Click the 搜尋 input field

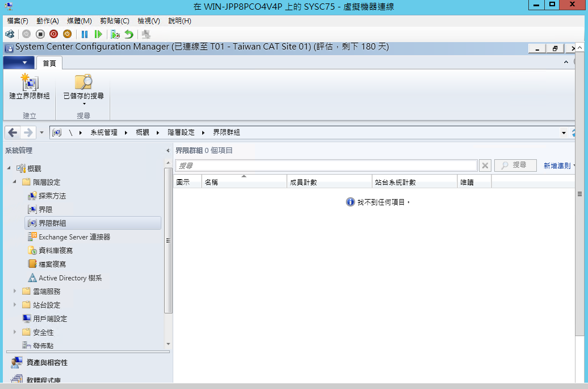click(326, 165)
